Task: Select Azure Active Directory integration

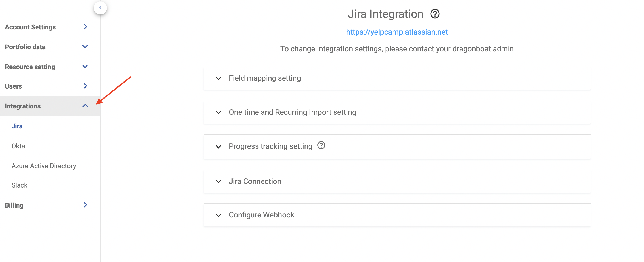Action: click(44, 166)
